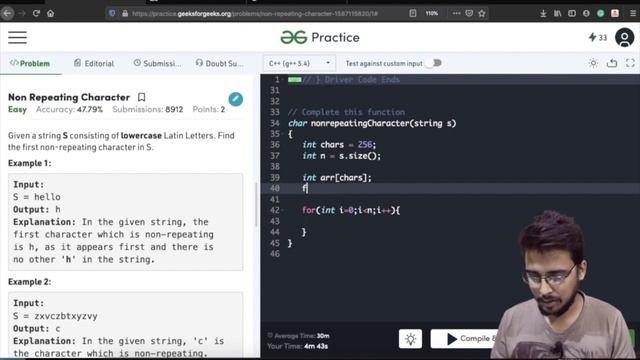Image resolution: width=640 pixels, height=360 pixels.
Task: Open the reader view icon in the address bar
Action: point(413,13)
